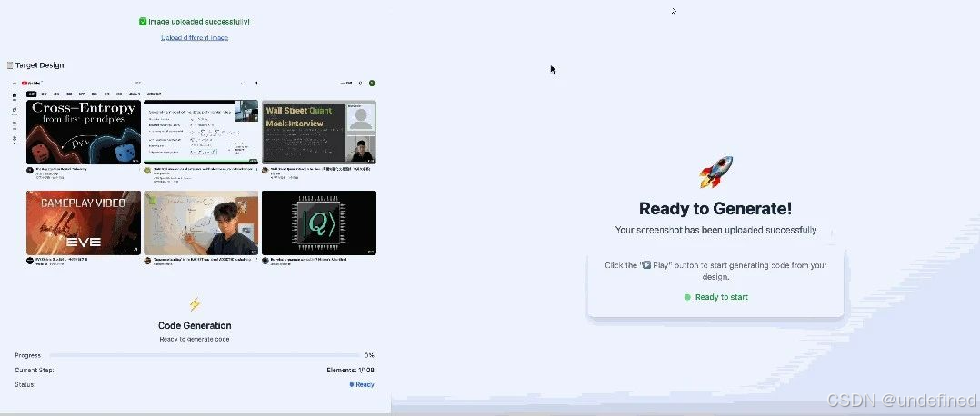
Task: Click the Play button instruction text card
Action: coord(715,282)
